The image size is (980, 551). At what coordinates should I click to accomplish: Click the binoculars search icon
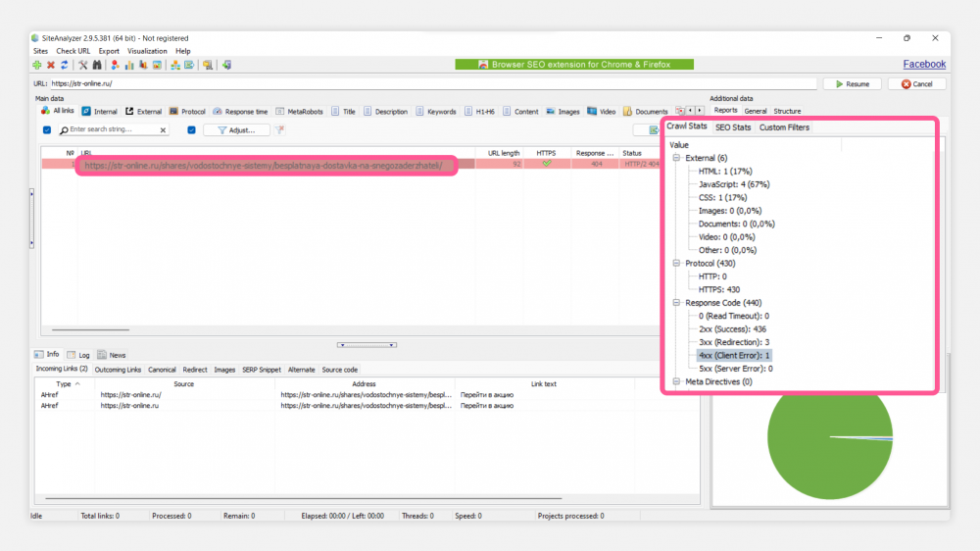97,65
